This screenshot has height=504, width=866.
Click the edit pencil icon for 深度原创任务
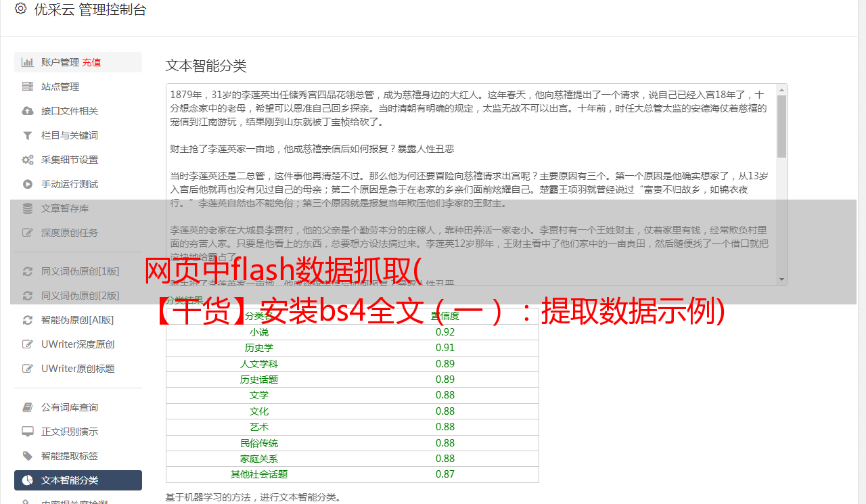(x=28, y=233)
